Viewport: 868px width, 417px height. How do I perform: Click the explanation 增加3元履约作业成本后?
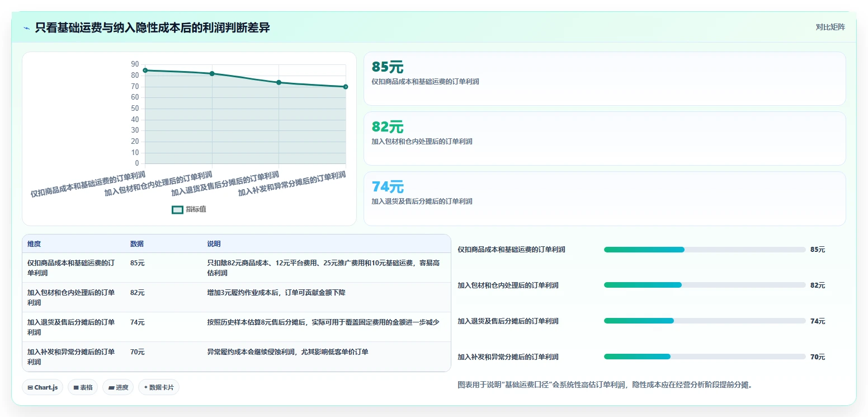point(276,292)
